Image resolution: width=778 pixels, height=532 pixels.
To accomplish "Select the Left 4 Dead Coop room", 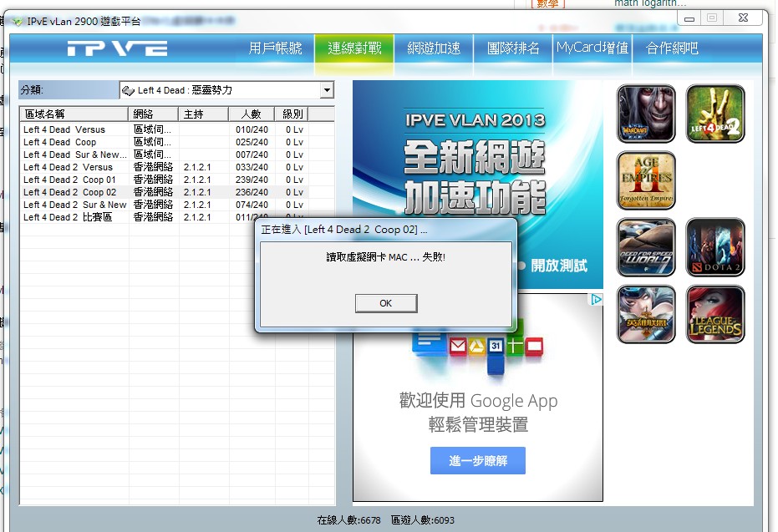I will coord(165,142).
